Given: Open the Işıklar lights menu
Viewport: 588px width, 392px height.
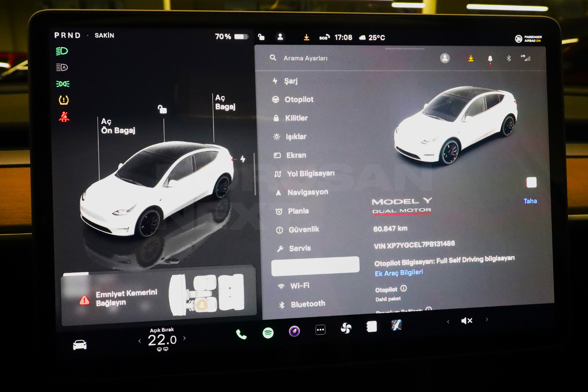Looking at the screenshot, I should (x=289, y=136).
